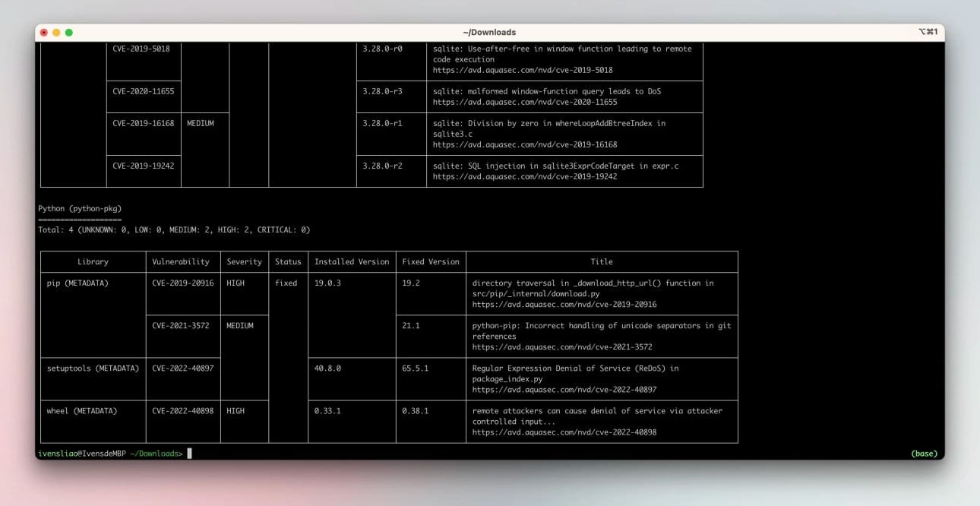The height and width of the screenshot is (506, 980).
Task: Click the green fullscreen traffic light button
Action: (x=69, y=32)
